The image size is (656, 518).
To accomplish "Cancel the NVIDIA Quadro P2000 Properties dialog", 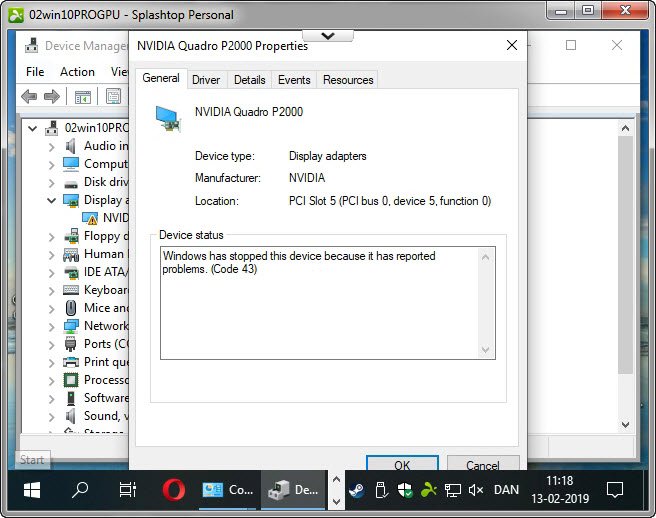I will coord(483,464).
